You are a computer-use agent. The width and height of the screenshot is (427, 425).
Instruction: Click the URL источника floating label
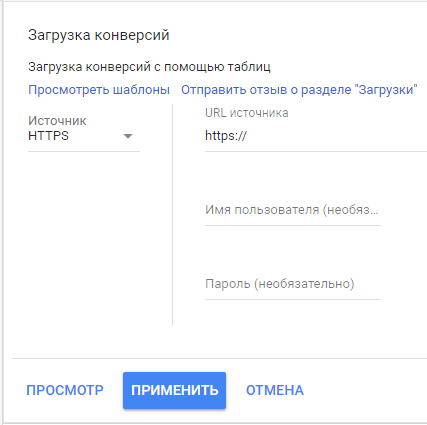click(247, 113)
